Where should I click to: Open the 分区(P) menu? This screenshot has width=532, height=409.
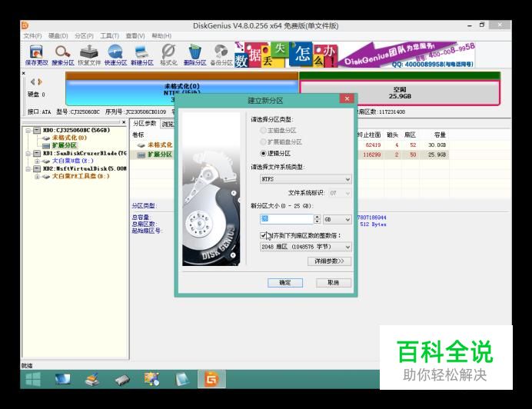pyautogui.click(x=84, y=36)
